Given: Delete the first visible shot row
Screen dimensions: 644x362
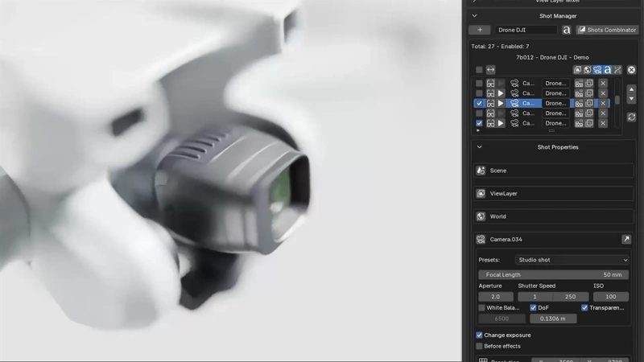Looking at the screenshot, I should point(603,84).
